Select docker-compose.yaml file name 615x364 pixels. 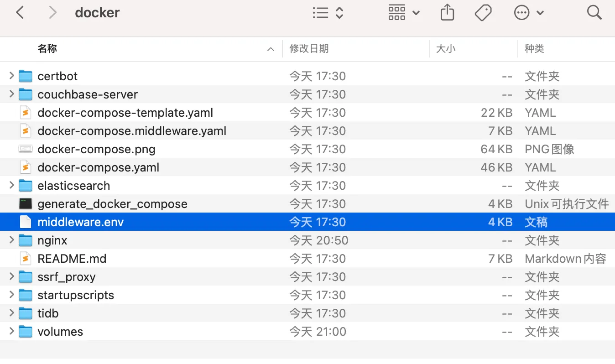click(99, 167)
